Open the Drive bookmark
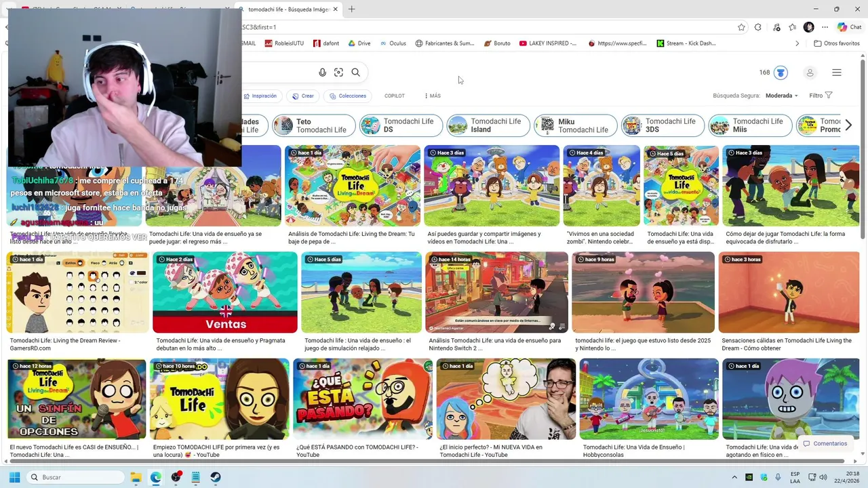 click(x=359, y=43)
